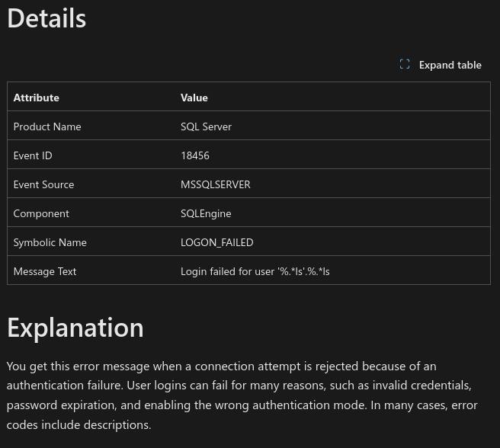Viewport: 500px width, 448px height.
Task: Click the Event Source attribute cell
Action: [x=43, y=184]
